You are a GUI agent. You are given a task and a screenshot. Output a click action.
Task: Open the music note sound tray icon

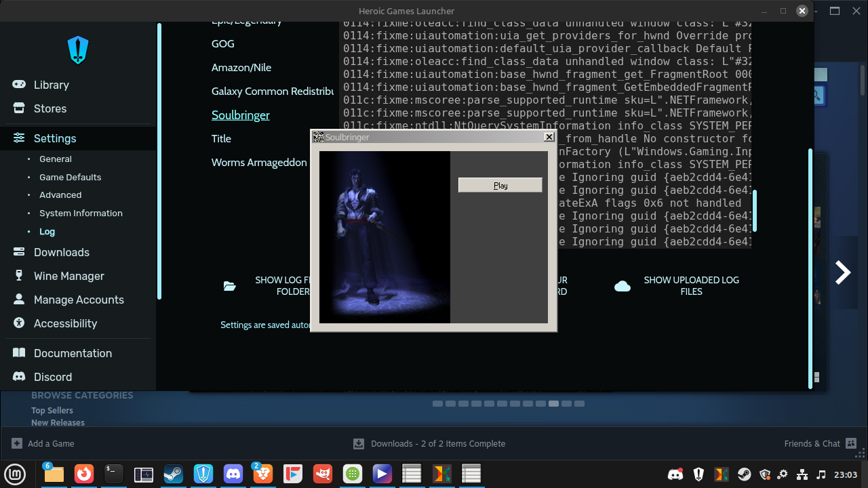click(x=822, y=474)
